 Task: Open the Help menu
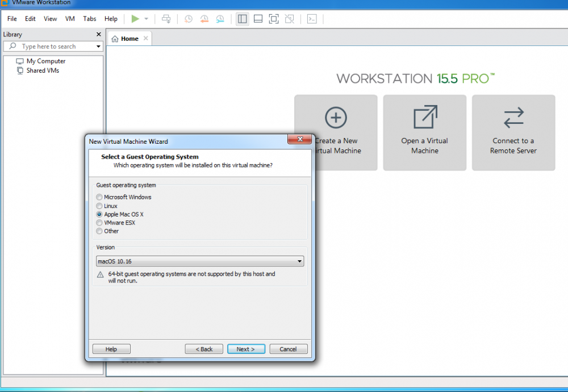tap(111, 19)
